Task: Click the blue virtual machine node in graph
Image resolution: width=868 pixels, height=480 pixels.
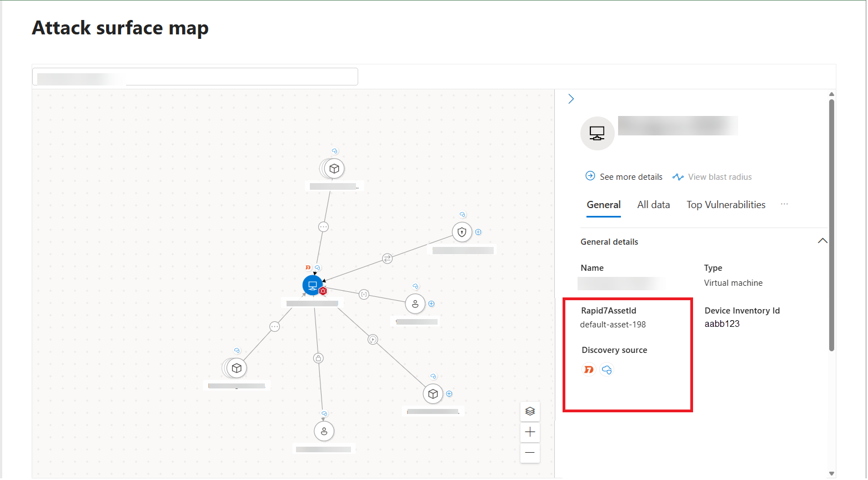Action: 312,285
